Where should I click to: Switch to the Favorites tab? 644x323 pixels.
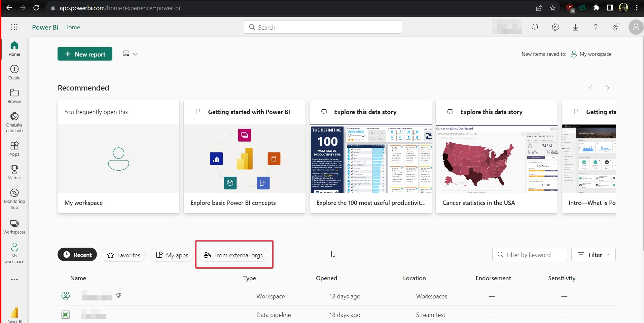tap(123, 255)
